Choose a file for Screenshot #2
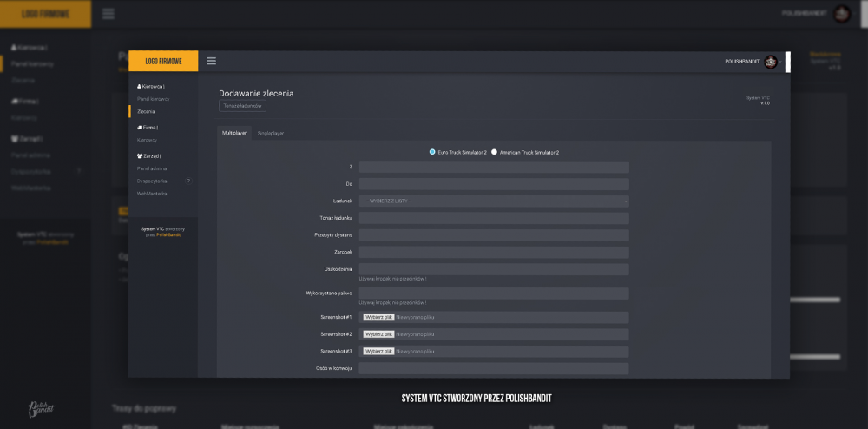Viewport: 868px width, 429px height. point(378,334)
